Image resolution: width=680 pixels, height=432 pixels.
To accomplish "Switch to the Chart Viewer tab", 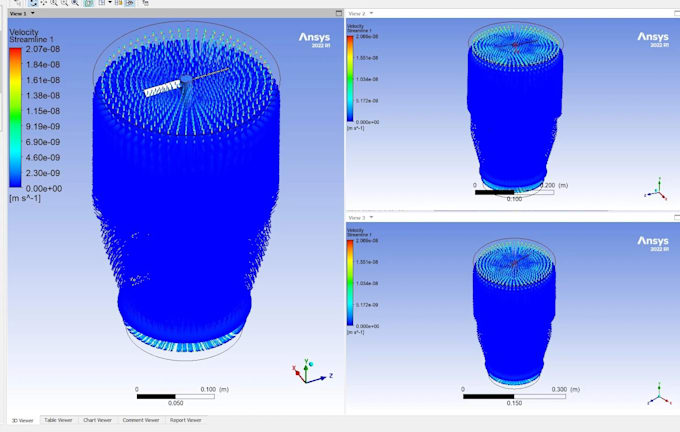I will (x=97, y=420).
